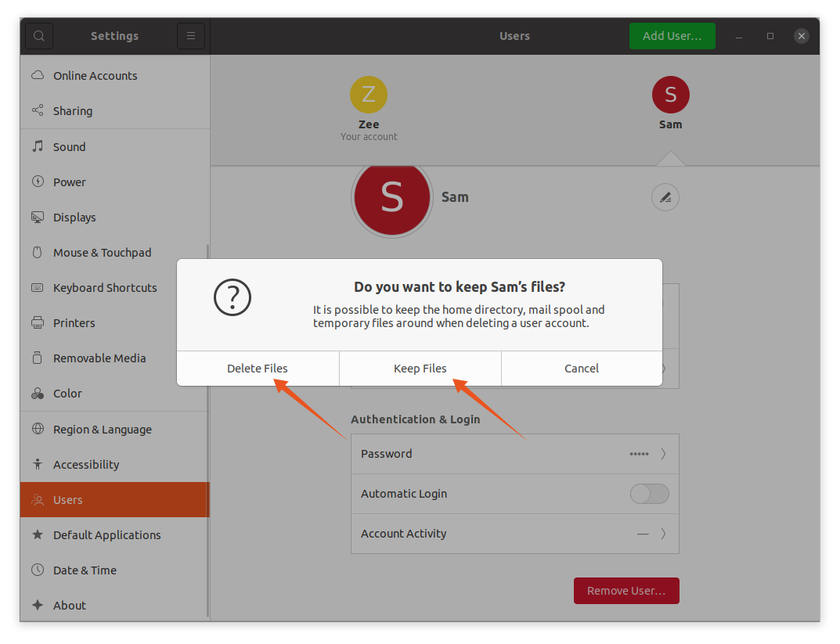
Task: Expand the Keyboard Shortcuts section
Action: click(x=37, y=287)
